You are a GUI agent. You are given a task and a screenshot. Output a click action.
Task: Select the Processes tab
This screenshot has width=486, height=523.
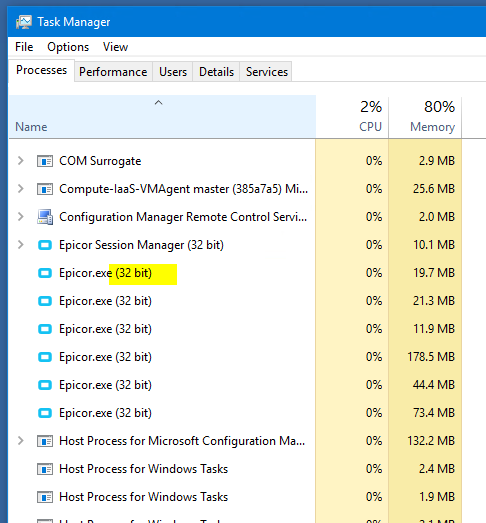[41, 70]
